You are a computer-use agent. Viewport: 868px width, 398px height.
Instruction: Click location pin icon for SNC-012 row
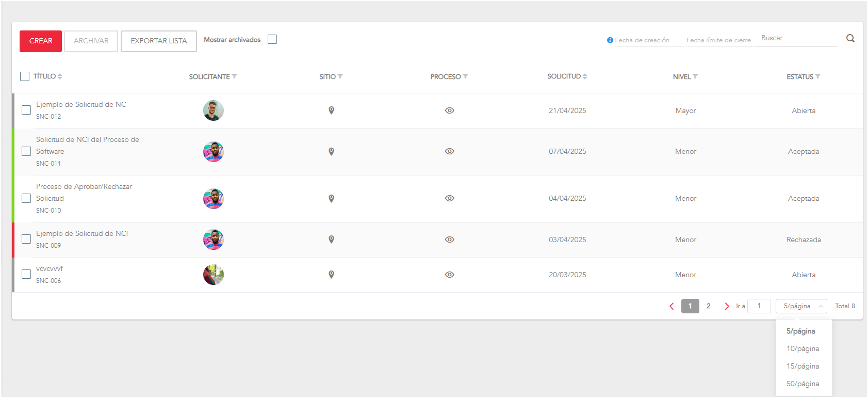click(x=331, y=110)
